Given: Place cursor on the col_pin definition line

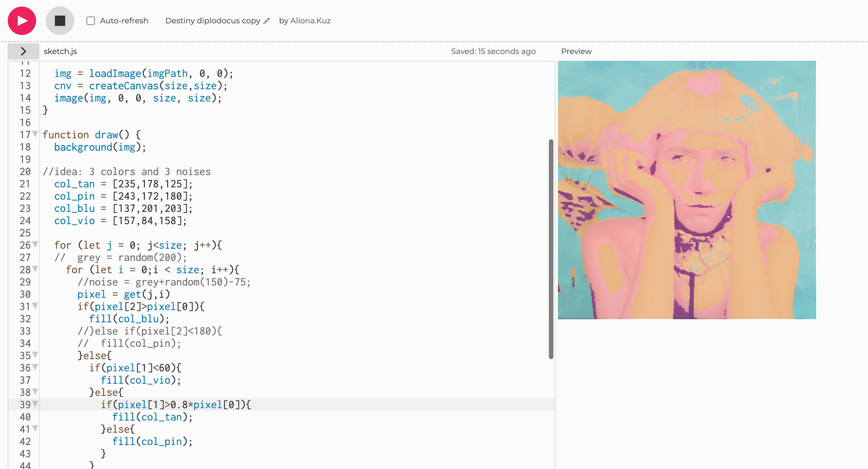Looking at the screenshot, I should pyautogui.click(x=123, y=196).
